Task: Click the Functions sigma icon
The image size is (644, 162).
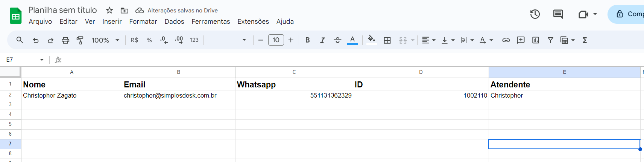Action: click(585, 40)
